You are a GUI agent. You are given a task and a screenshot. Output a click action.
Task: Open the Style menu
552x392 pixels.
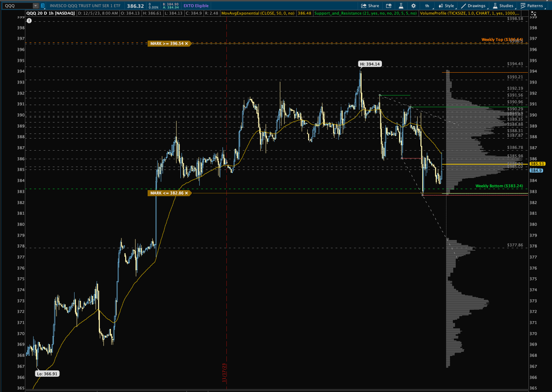point(446,6)
